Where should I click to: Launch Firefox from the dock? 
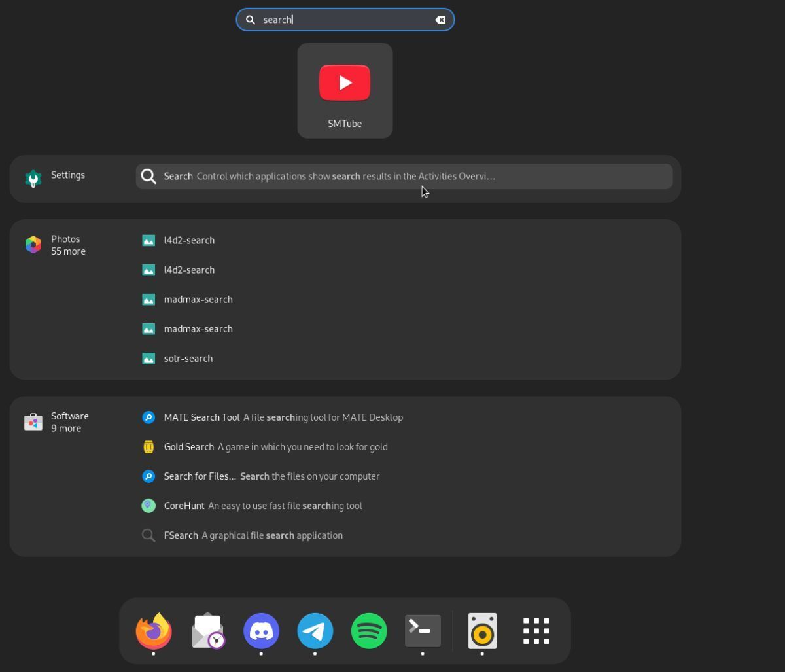click(154, 631)
